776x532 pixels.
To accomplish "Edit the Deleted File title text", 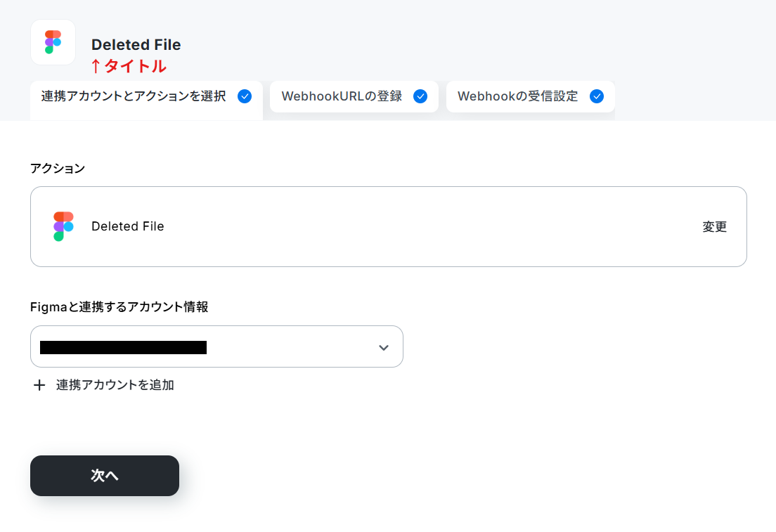I will pyautogui.click(x=136, y=44).
